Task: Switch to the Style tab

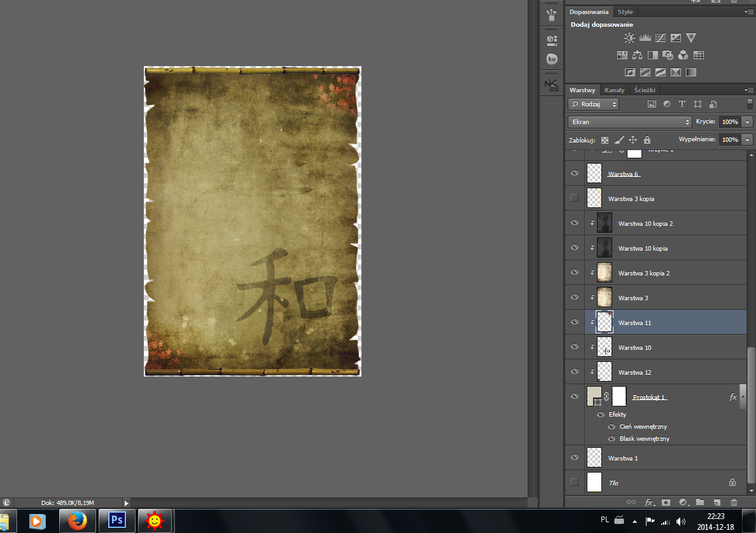Action: tap(626, 12)
